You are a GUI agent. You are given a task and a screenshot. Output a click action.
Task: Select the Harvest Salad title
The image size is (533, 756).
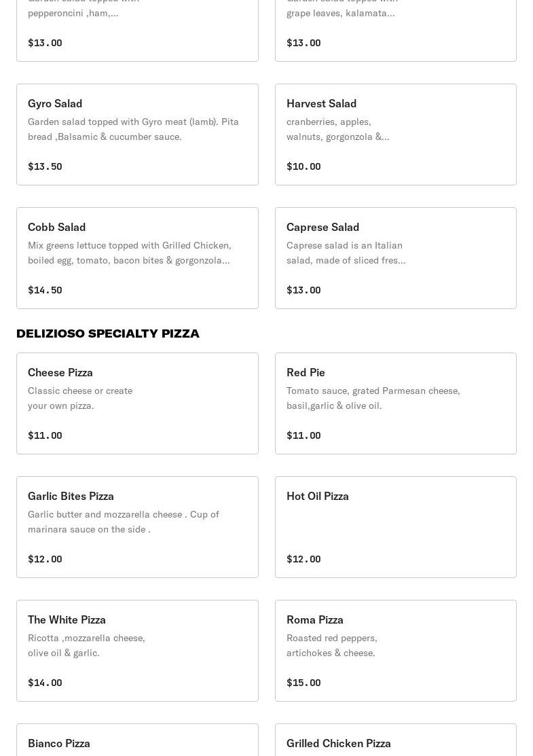click(321, 103)
